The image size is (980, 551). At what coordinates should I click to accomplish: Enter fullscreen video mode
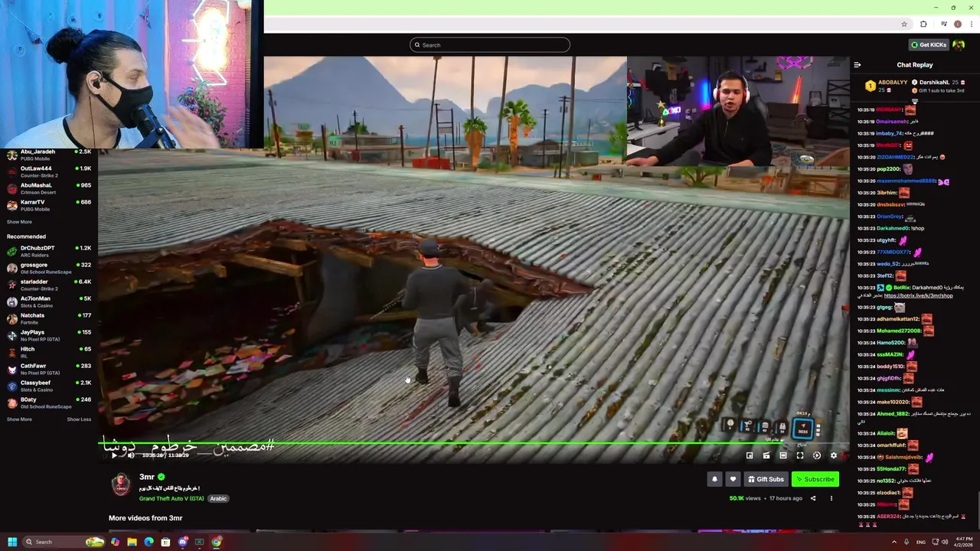coord(800,456)
